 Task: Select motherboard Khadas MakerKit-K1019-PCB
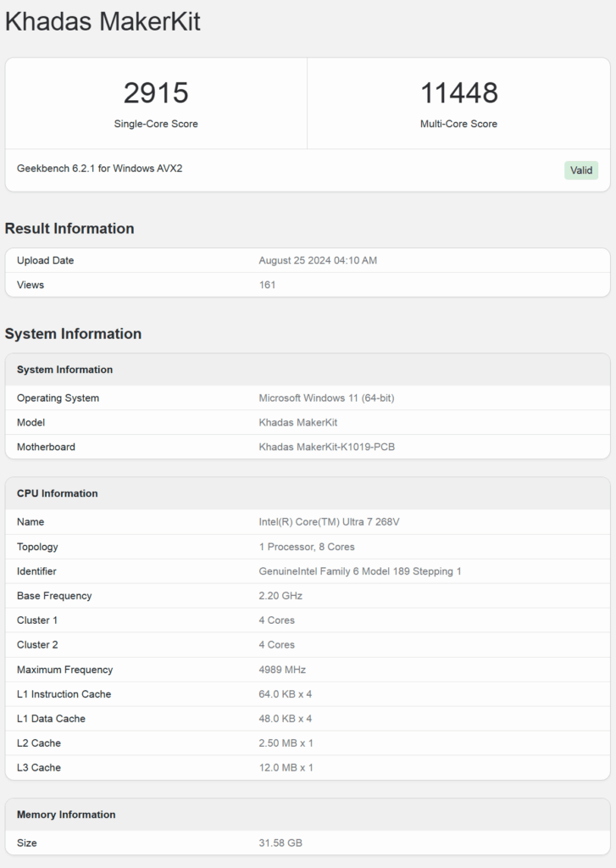pos(326,447)
